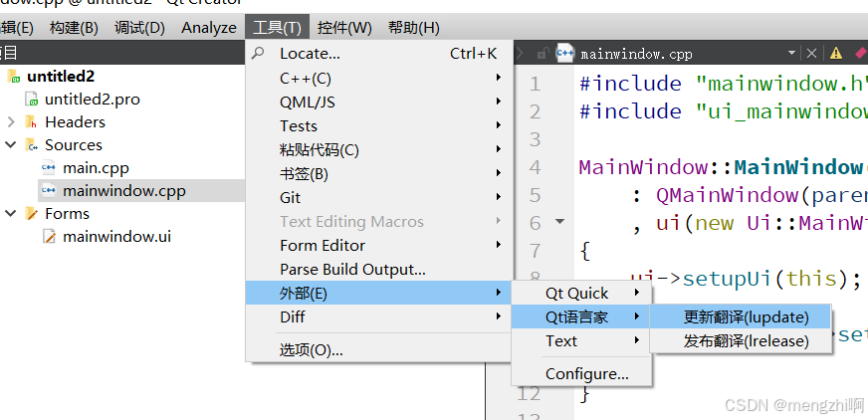
Task: Click the '#include "mainwindow.h' text on line 1
Action: [x=723, y=84]
